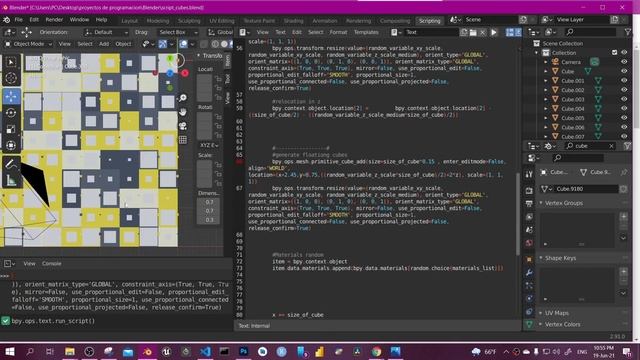Hide Cube.005 with its eye icon
The height and width of the screenshot is (360, 640).
(624, 118)
